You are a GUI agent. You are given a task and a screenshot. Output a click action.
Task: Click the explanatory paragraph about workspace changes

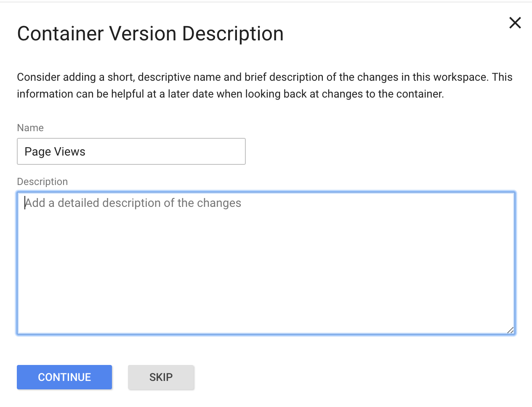point(265,85)
